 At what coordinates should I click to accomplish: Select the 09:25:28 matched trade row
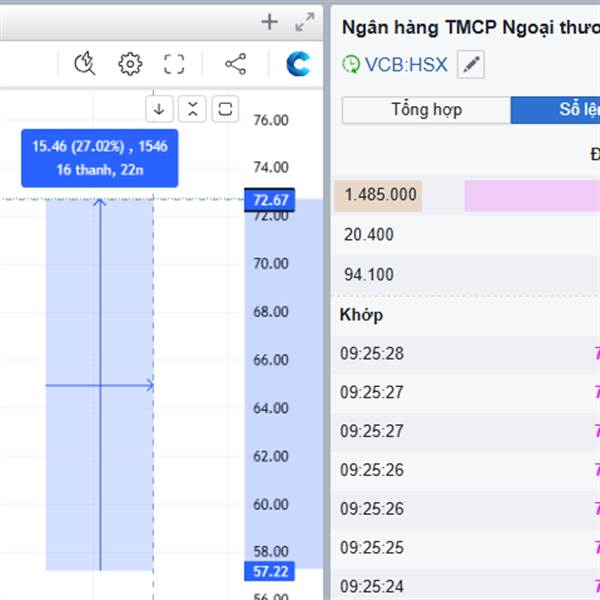(465, 354)
